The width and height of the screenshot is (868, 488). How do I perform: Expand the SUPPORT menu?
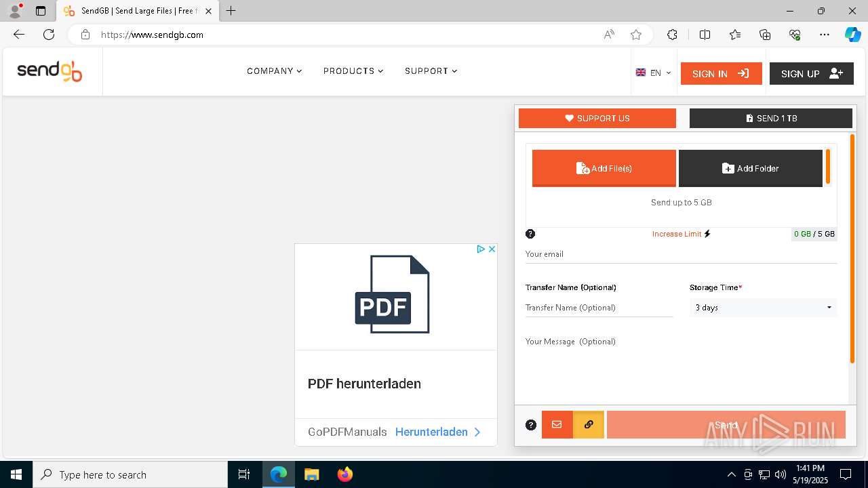click(431, 71)
